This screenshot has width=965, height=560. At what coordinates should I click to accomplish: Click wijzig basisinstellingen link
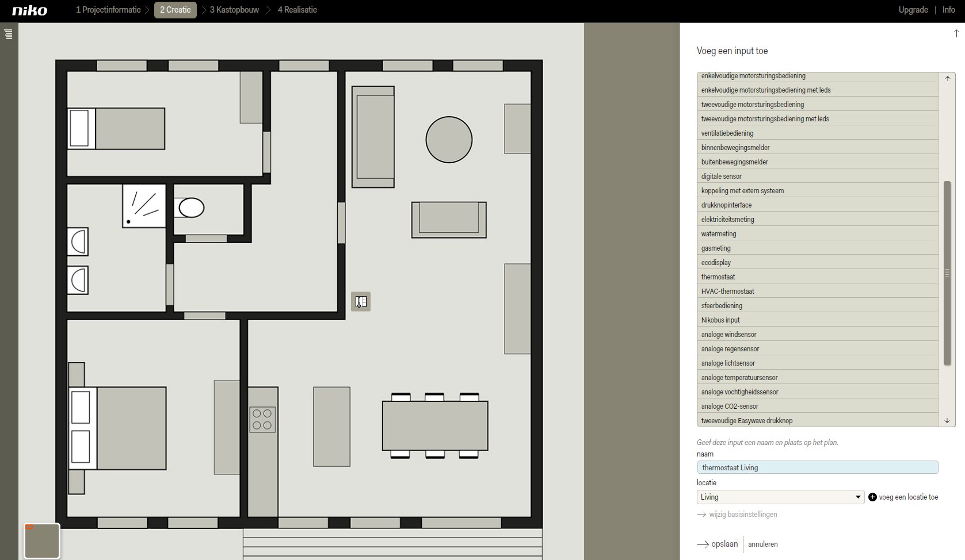[x=737, y=515]
